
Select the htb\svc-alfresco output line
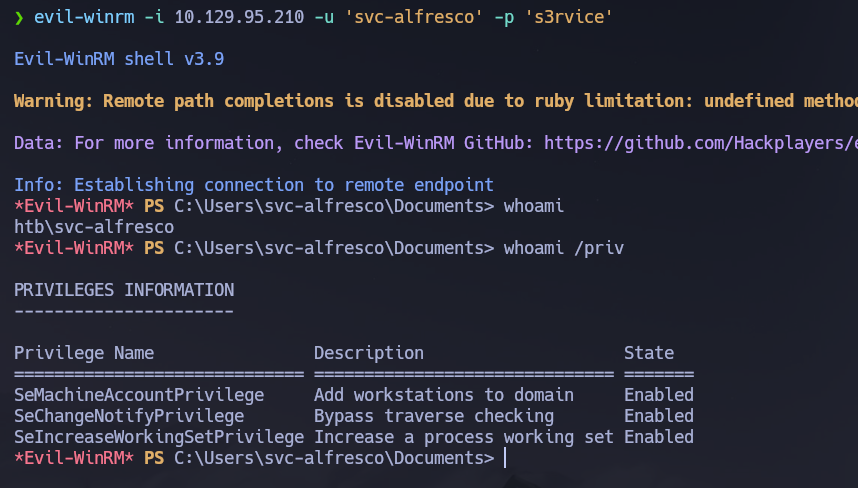pos(94,227)
